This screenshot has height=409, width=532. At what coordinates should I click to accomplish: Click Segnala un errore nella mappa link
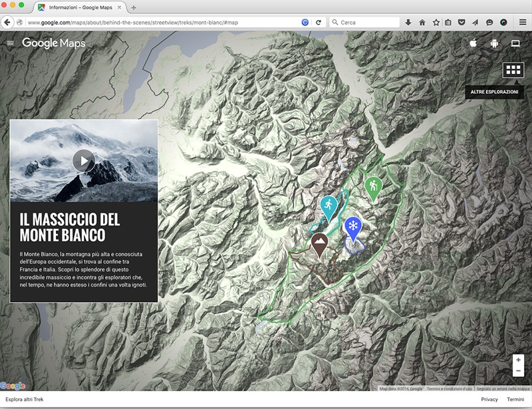pyautogui.click(x=503, y=388)
